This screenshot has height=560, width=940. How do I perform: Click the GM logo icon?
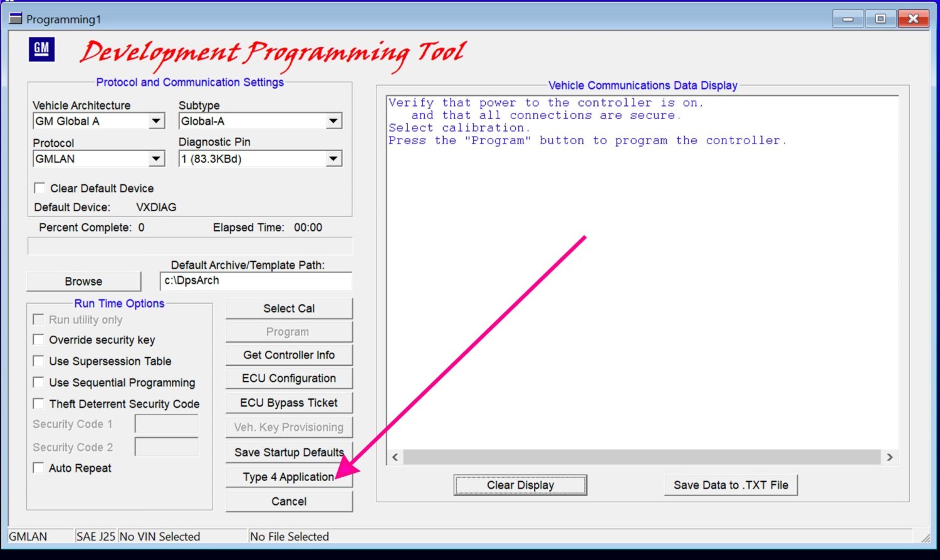(41, 49)
